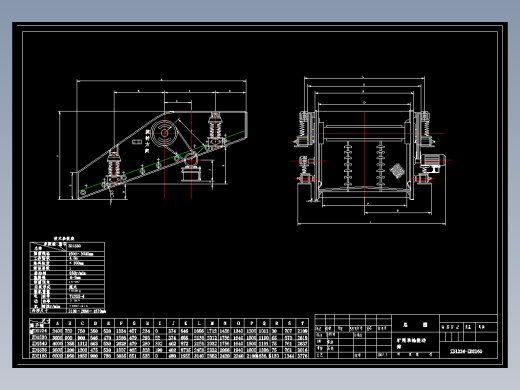This screenshot has width=520, height=390.
Task: Click the eccentric pulley wheel in the side view
Action: [164, 133]
